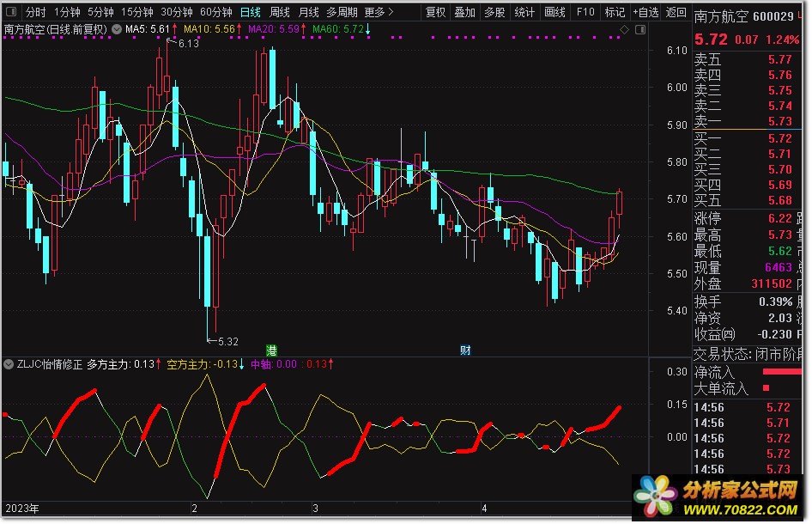Image resolution: width=812 pixels, height=524 pixels.
Task: Switch to 15分钟 period
Action: 136,12
